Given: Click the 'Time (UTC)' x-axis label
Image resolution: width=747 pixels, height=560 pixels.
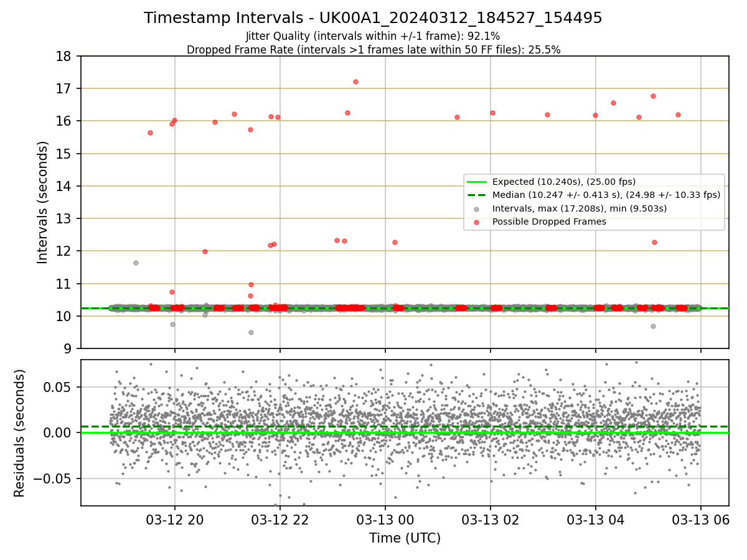Looking at the screenshot, I should (x=405, y=538).
